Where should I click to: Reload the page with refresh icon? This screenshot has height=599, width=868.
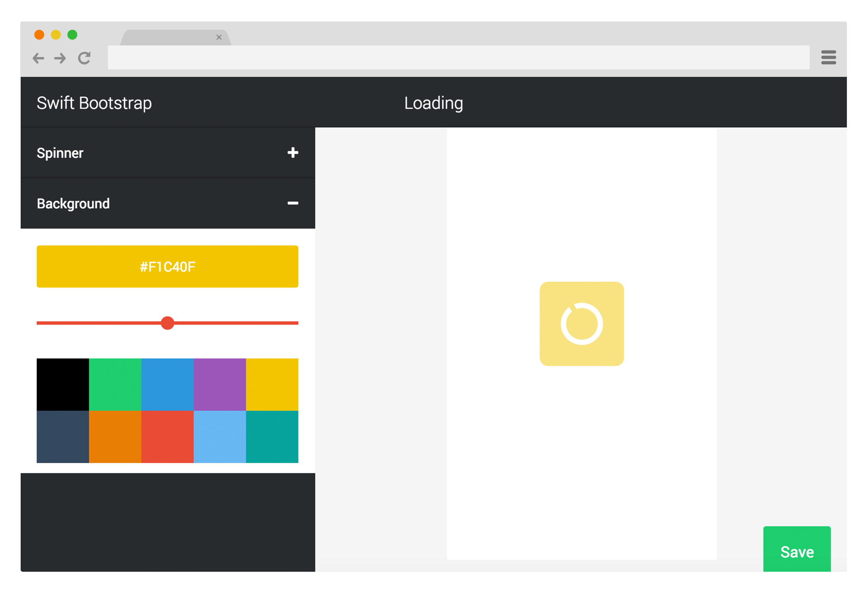(x=84, y=58)
